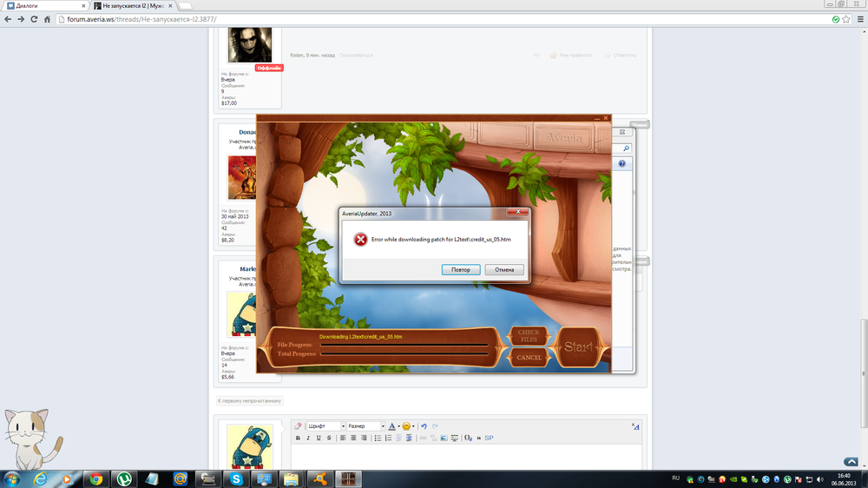Open Windows Explorer folder on taskbar
Viewport: 868px width, 488px height.
point(291,479)
